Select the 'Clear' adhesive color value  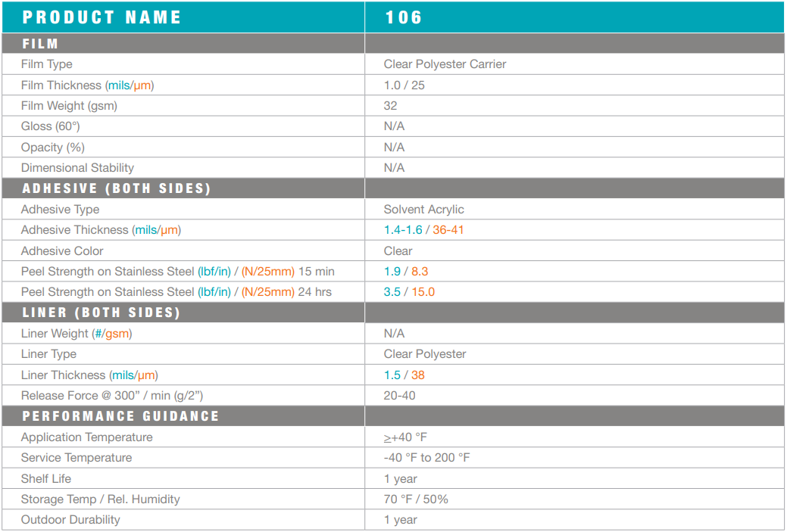pyautogui.click(x=398, y=250)
